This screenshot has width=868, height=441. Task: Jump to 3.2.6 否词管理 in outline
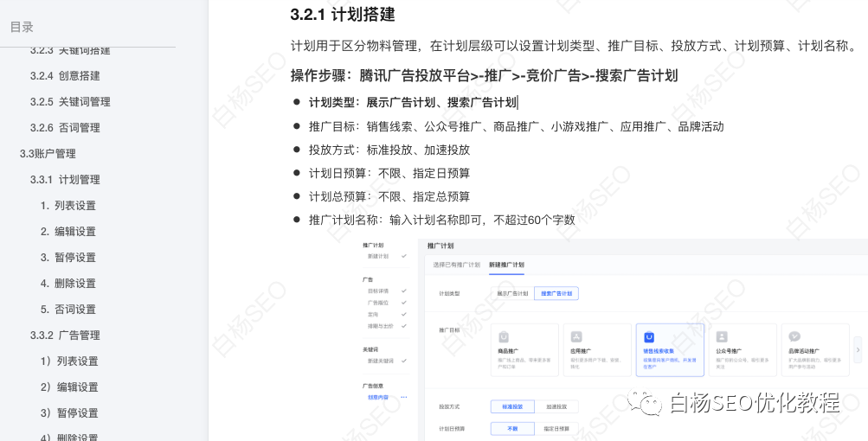(x=65, y=128)
